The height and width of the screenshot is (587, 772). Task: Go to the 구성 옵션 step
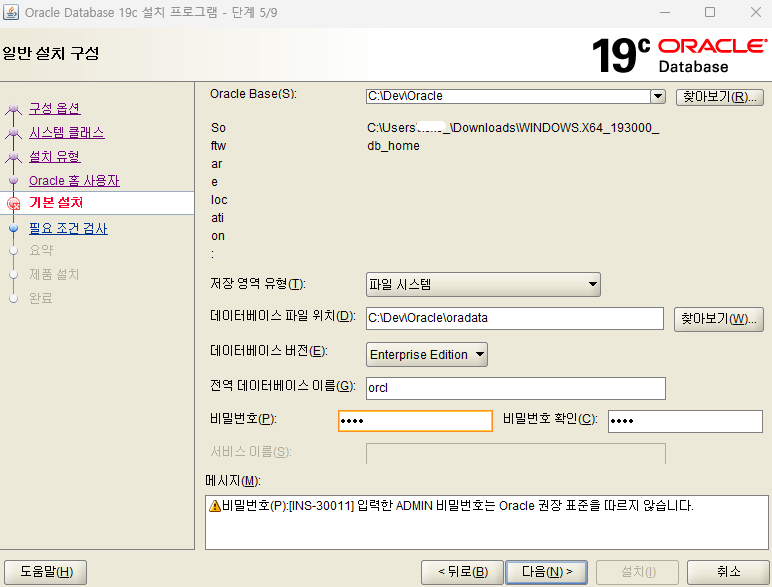coord(55,108)
